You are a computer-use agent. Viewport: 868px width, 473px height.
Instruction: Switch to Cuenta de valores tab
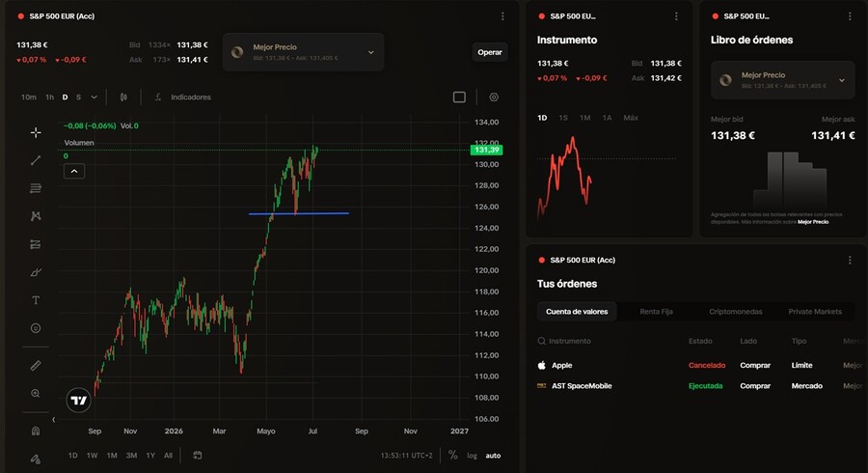point(577,311)
